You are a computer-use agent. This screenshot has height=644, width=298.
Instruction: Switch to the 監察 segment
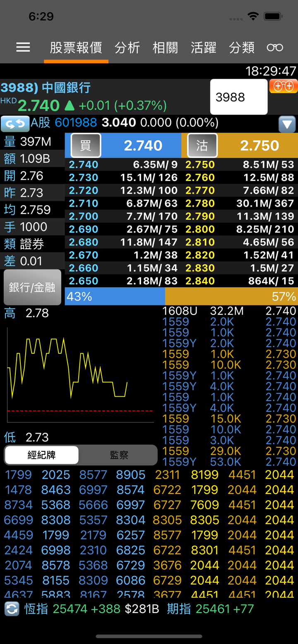click(119, 455)
